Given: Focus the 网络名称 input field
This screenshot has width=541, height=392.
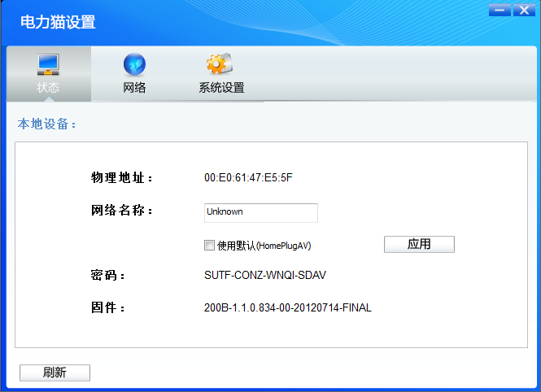Looking at the screenshot, I should coord(261,213).
